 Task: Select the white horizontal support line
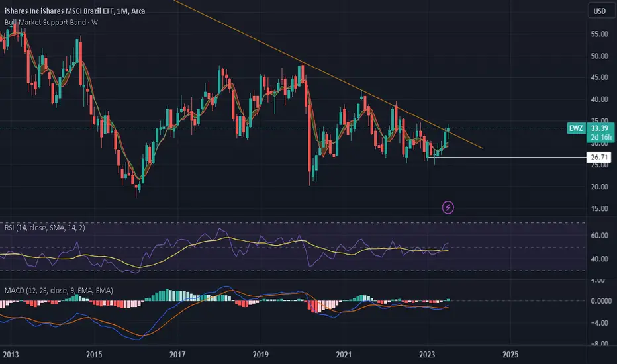[x=506, y=158]
